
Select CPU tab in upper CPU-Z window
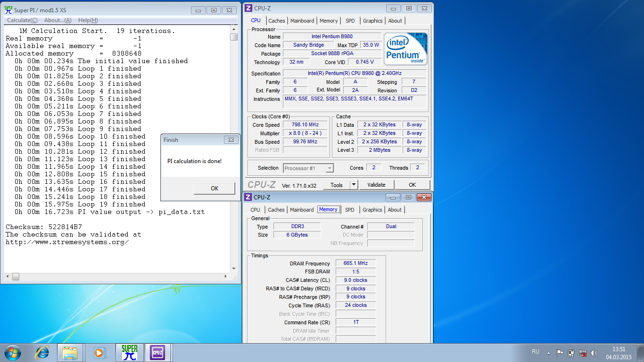click(x=256, y=20)
